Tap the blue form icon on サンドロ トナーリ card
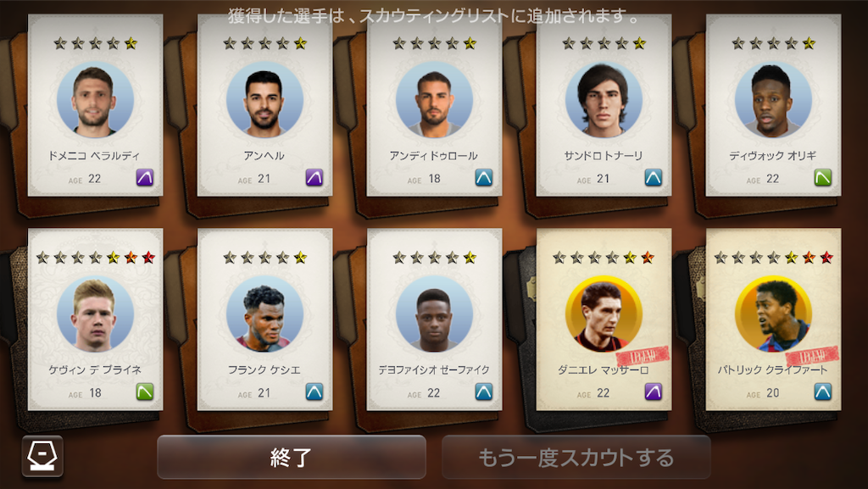Image resolution: width=868 pixels, height=489 pixels. click(x=654, y=178)
